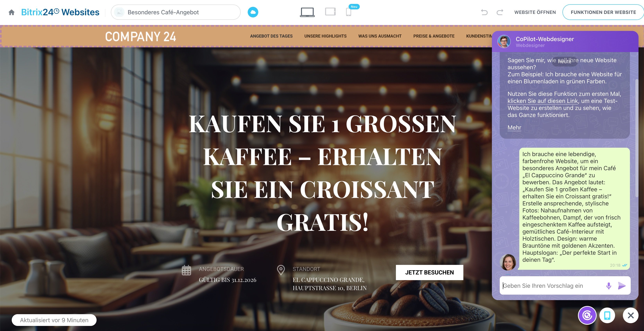Edit the site title Besonderes Café-Angebot field
This screenshot has width=644, height=331.
(176, 12)
